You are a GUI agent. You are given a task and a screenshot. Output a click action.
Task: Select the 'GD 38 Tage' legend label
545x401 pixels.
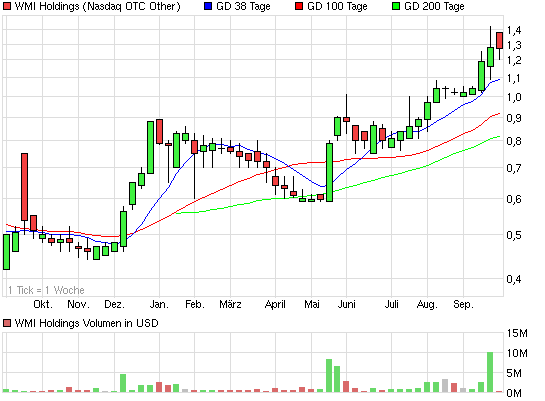[243, 6]
